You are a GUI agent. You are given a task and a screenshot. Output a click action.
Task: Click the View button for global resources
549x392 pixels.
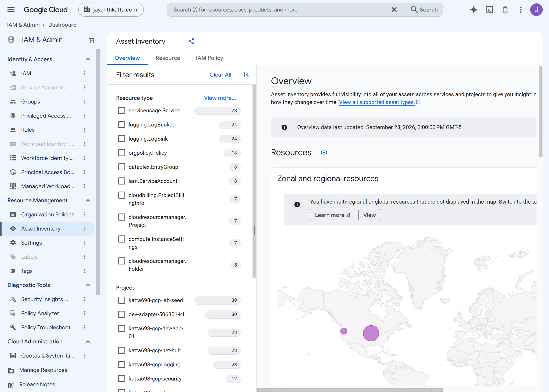369,215
